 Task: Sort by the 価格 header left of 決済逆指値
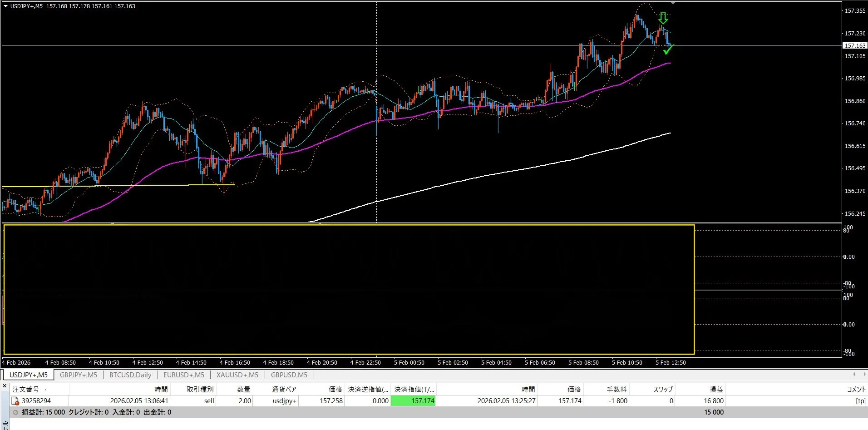[x=322, y=389]
